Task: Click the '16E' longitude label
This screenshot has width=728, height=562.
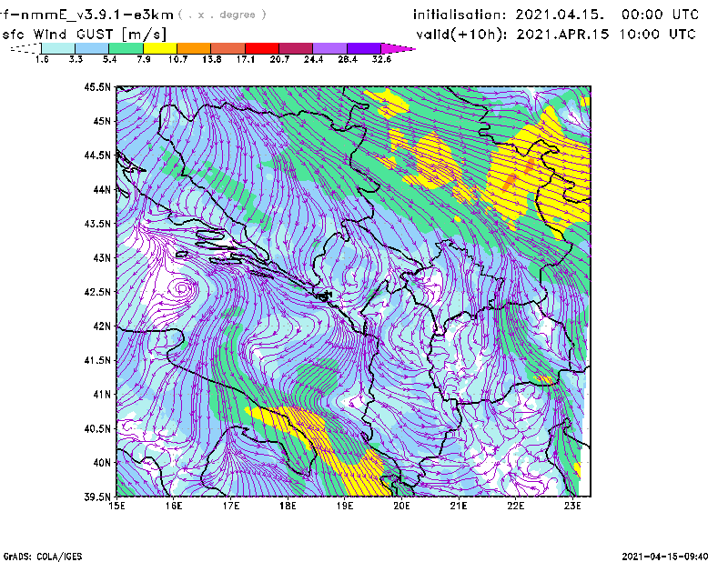Action: [174, 506]
